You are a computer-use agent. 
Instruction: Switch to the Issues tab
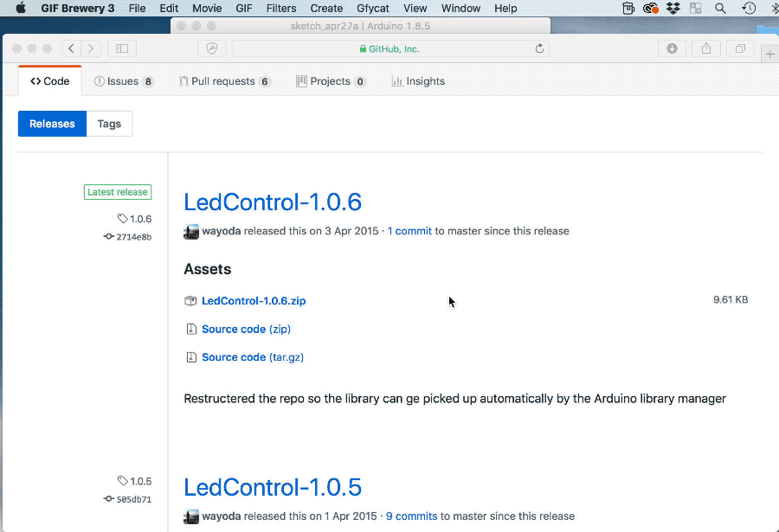click(x=124, y=81)
